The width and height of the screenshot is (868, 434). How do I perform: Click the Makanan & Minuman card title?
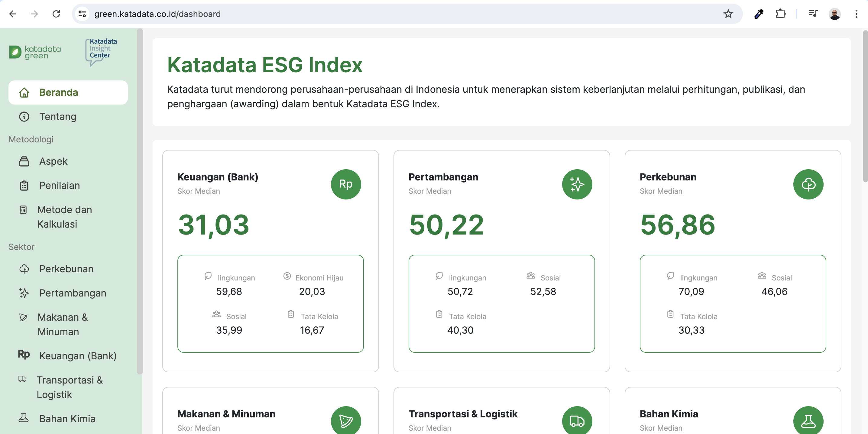point(226,414)
